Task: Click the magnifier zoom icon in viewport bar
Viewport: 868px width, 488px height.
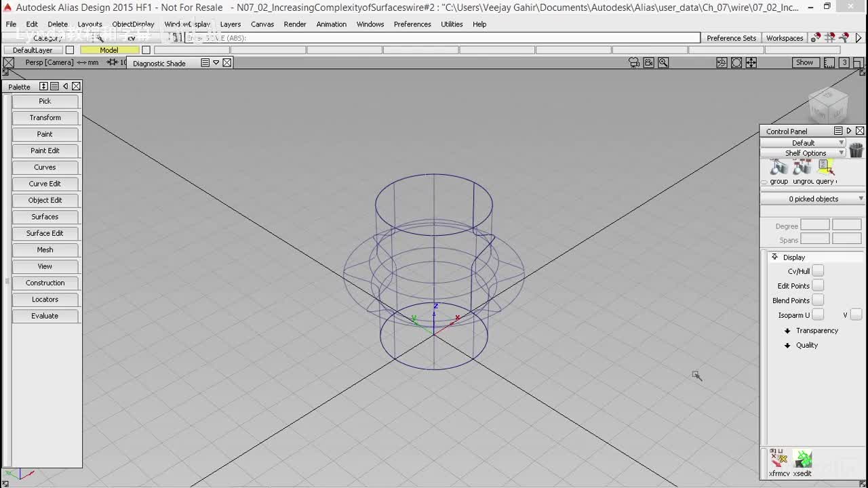Action: [x=663, y=62]
